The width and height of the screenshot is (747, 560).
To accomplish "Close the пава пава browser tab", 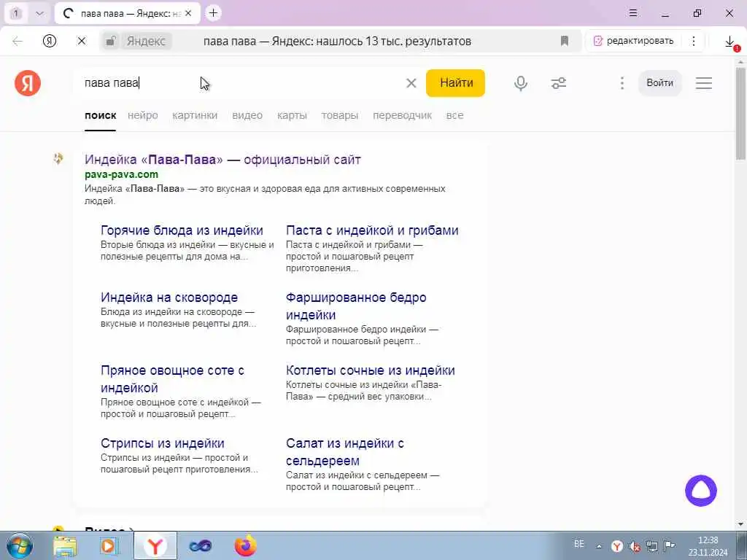I will [188, 13].
